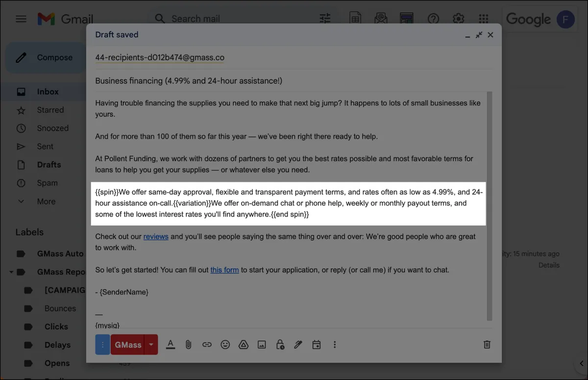
Task: Open the Gmail main menu hamburger icon
Action: tap(21, 19)
